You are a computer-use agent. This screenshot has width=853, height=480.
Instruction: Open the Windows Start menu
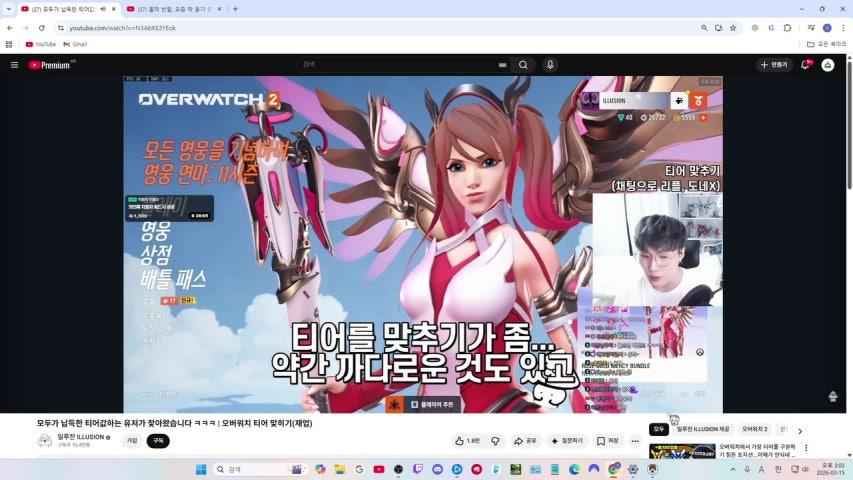199,469
